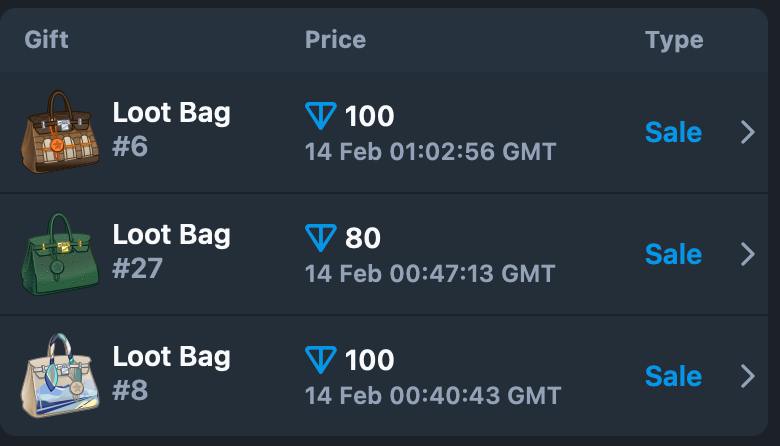This screenshot has width=780, height=446.
Task: Click TON icon beside Loot Bag #6 price
Action: (x=320, y=116)
